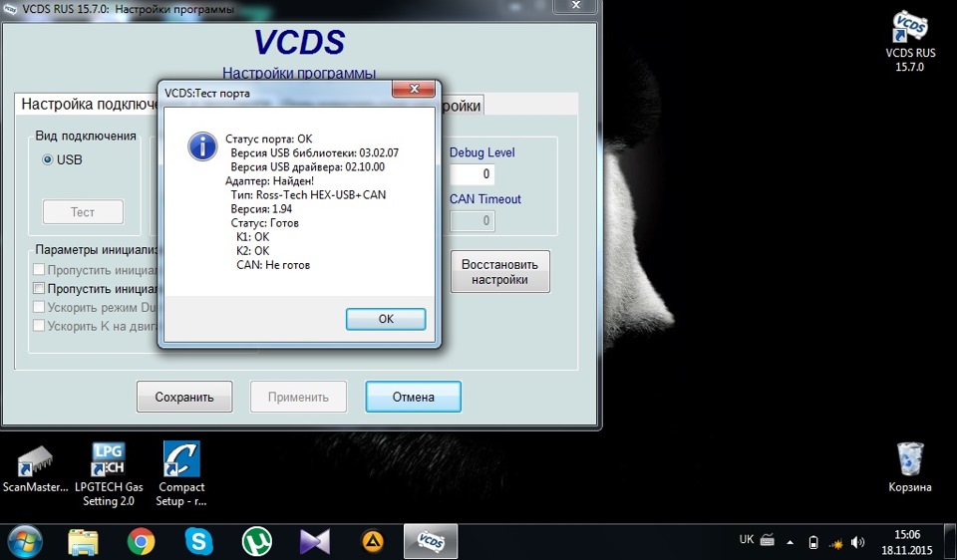Image resolution: width=957 pixels, height=560 pixels.
Task: Click the Debug Level input field
Action: click(x=473, y=174)
